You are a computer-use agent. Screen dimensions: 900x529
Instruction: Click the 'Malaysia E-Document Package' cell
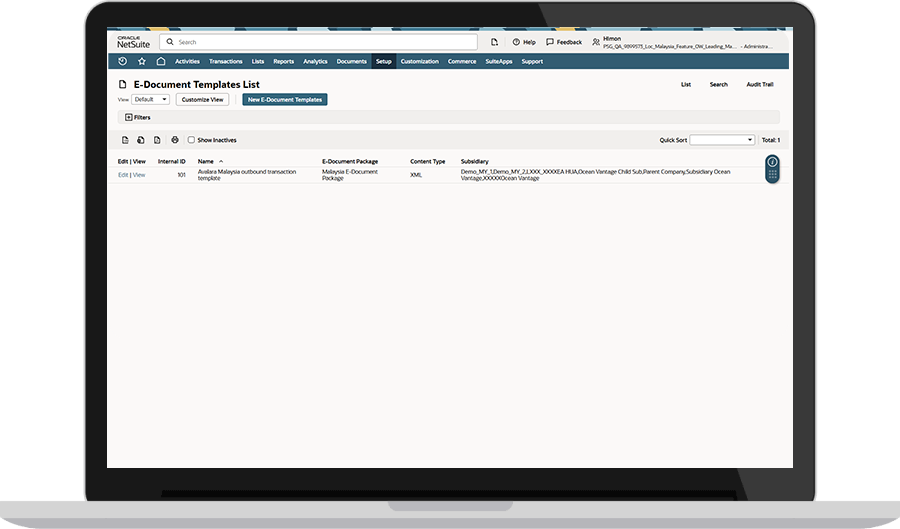(350, 175)
